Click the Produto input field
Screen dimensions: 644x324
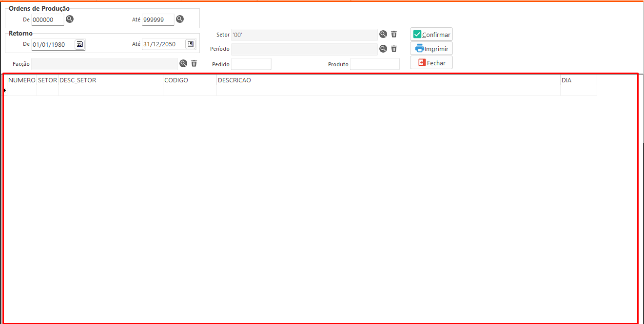pos(374,64)
